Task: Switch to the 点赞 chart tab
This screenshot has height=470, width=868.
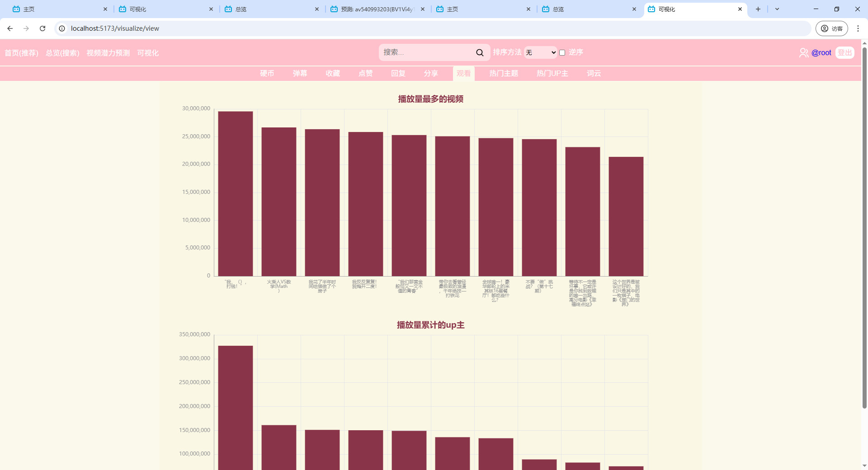Action: pyautogui.click(x=365, y=73)
